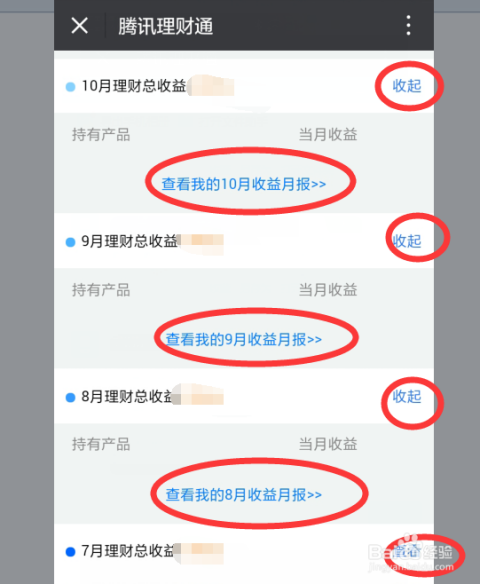Image resolution: width=480 pixels, height=584 pixels.
Task: Open 查看我的9月收益月报 link
Action: (244, 339)
